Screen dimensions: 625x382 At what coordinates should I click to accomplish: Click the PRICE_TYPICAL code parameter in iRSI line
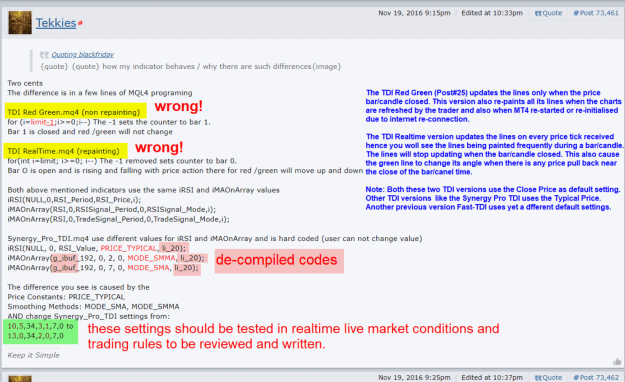tap(128, 248)
